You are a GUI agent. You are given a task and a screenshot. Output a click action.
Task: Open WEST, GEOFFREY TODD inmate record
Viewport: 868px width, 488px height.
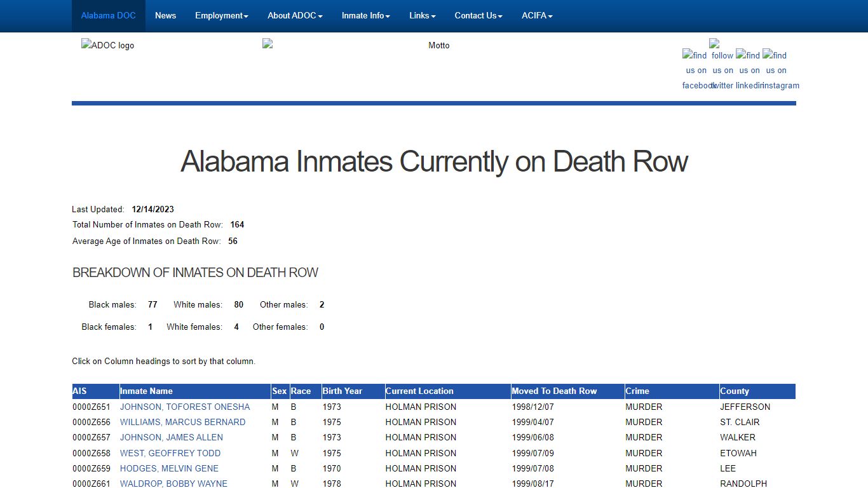pos(170,453)
